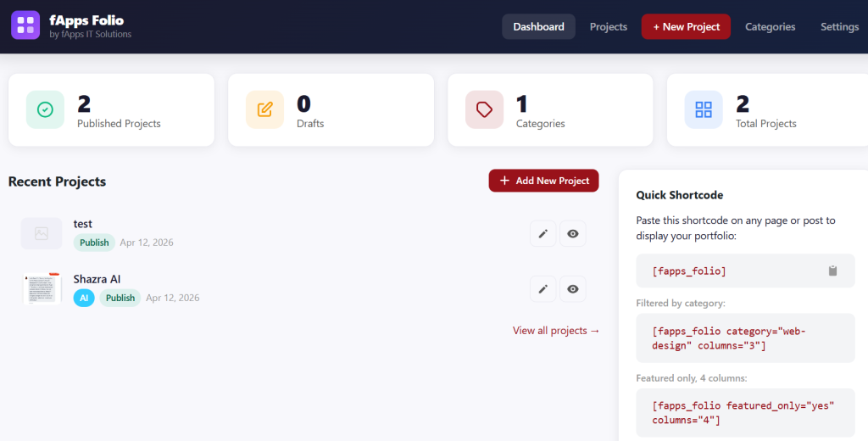
Task: Open the Shazra AI project thumbnail
Action: [x=42, y=288]
